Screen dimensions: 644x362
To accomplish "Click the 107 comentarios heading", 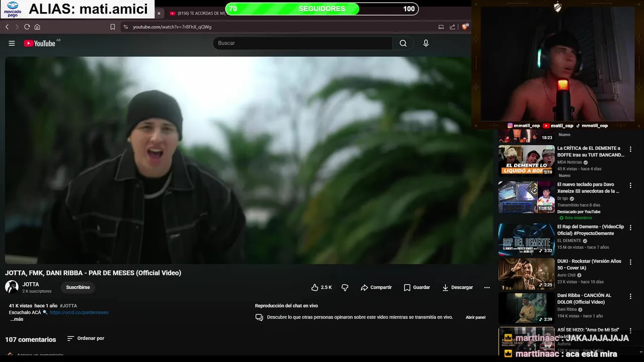I will (x=31, y=339).
